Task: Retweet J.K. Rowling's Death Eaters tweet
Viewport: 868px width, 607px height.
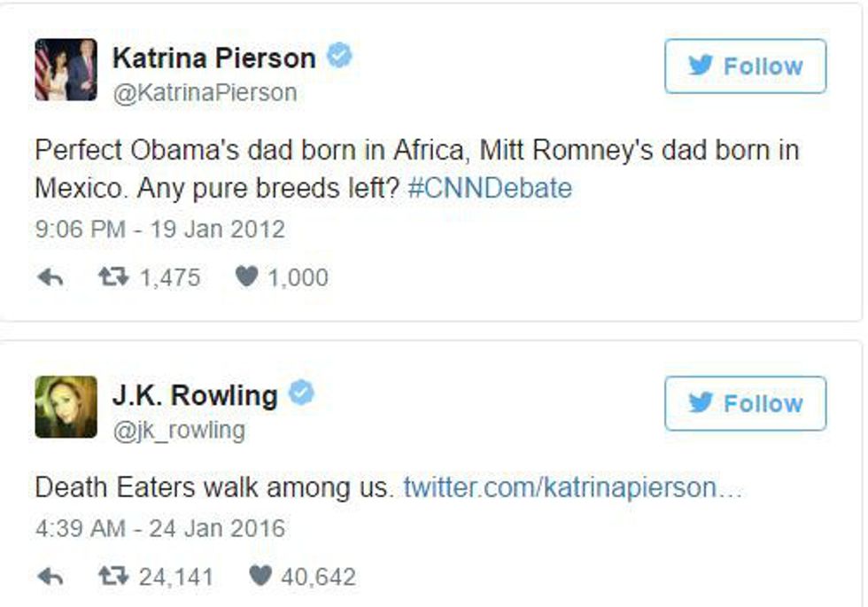Action: coord(112,578)
